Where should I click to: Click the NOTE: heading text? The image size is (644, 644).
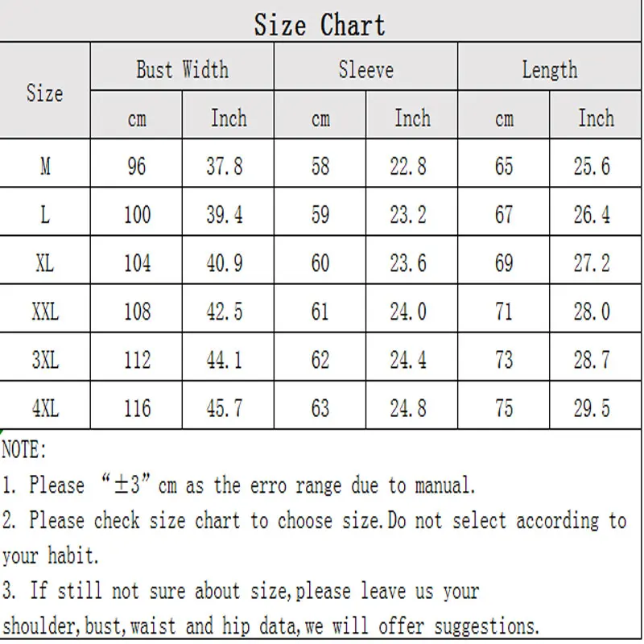24,450
